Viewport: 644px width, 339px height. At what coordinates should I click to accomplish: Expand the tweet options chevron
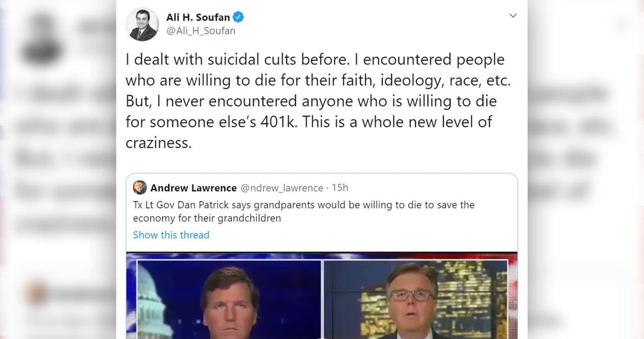coord(513,16)
